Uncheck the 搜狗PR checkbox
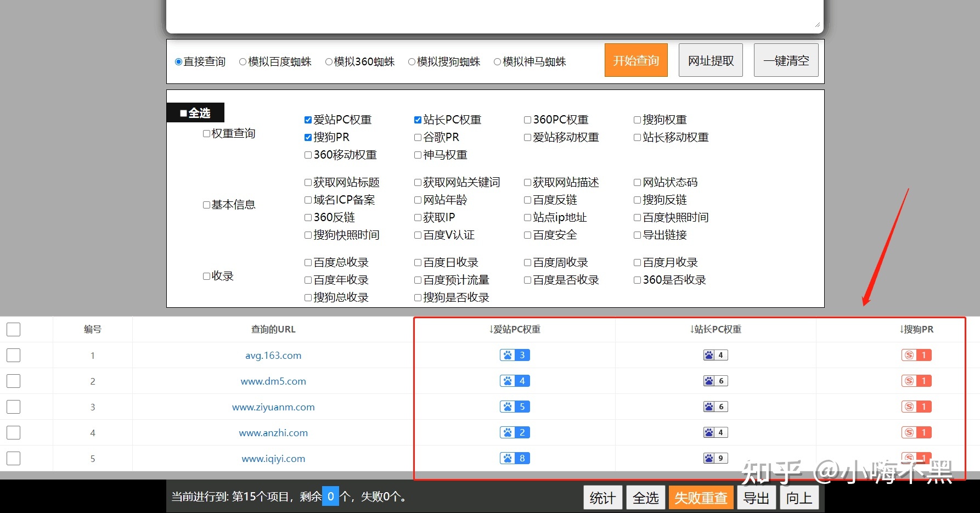Image resolution: width=980 pixels, height=513 pixels. [x=308, y=137]
